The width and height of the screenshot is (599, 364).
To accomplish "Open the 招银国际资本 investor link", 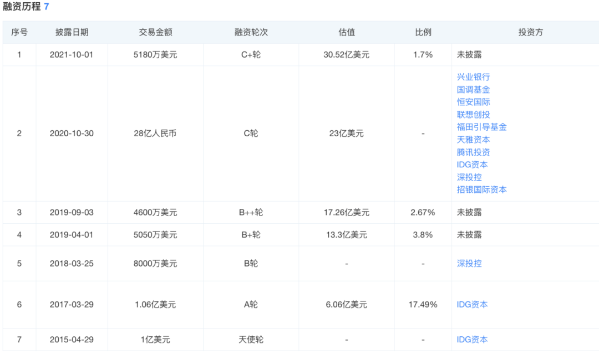I will (x=481, y=189).
